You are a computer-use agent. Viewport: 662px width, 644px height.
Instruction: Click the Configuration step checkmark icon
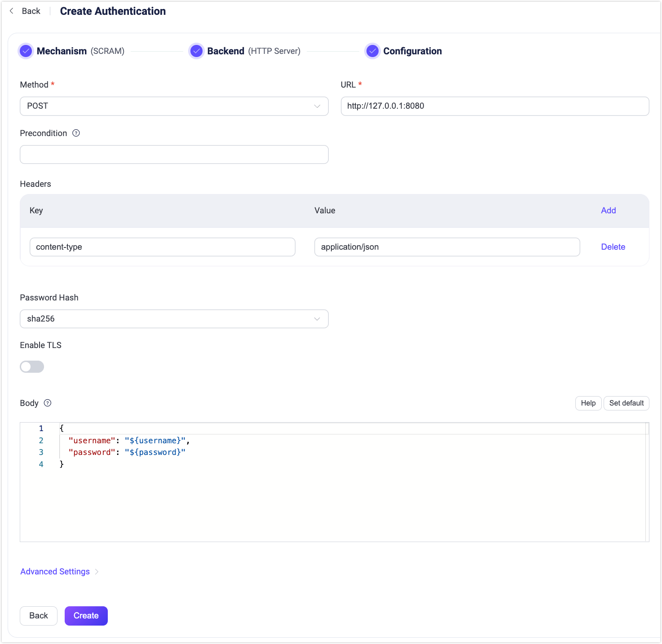point(372,51)
